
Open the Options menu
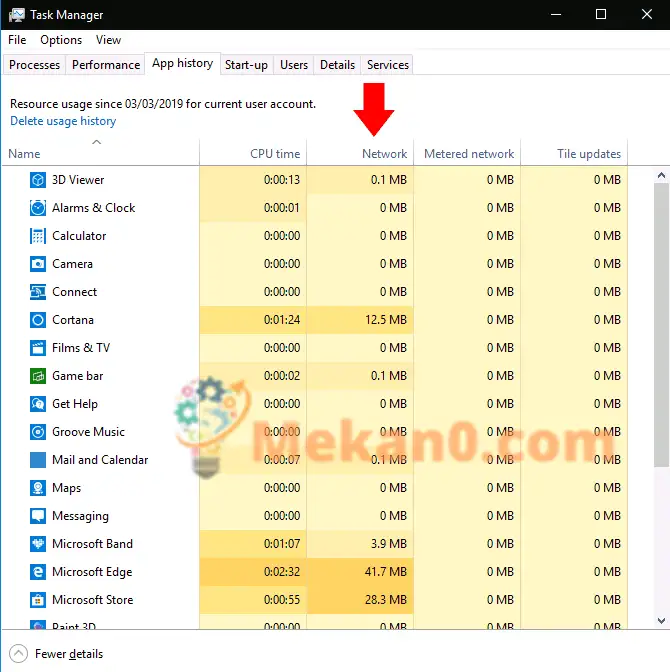click(61, 40)
